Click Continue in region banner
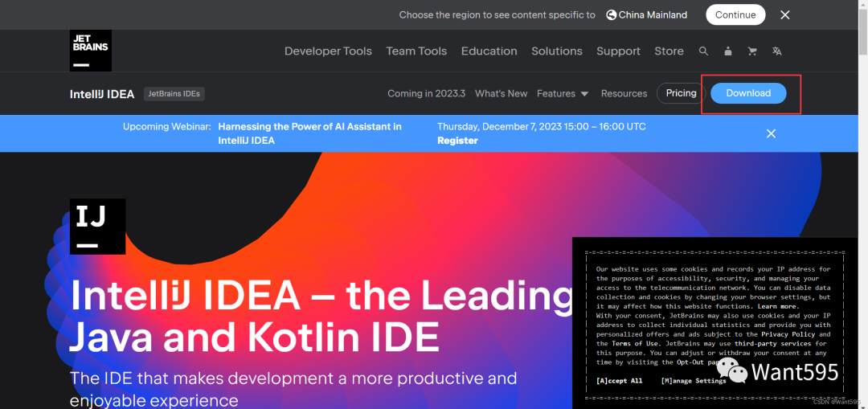This screenshot has width=868, height=409. pos(735,15)
